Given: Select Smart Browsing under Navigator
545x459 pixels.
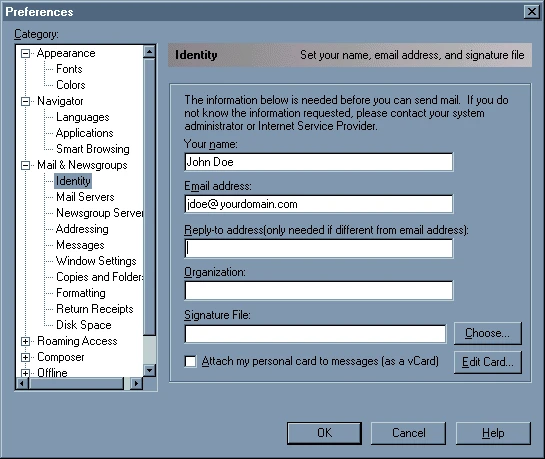Looking at the screenshot, I should tap(93, 149).
